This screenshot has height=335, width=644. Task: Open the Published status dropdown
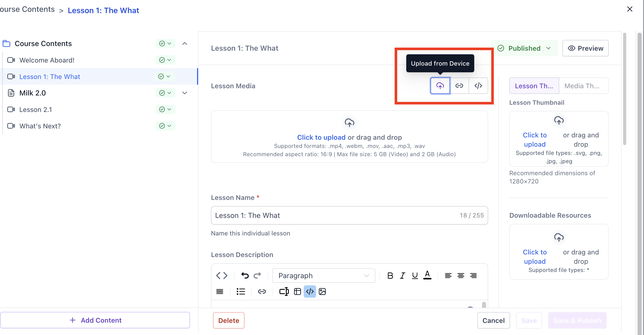524,48
